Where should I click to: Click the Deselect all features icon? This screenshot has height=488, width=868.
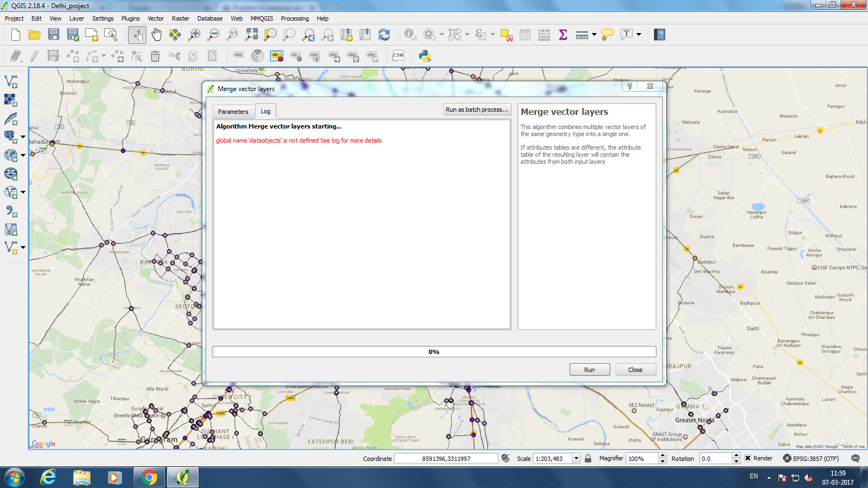507,35
